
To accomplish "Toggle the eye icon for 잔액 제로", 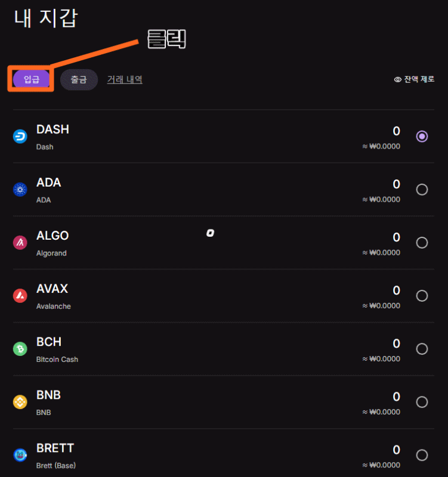I will (397, 80).
